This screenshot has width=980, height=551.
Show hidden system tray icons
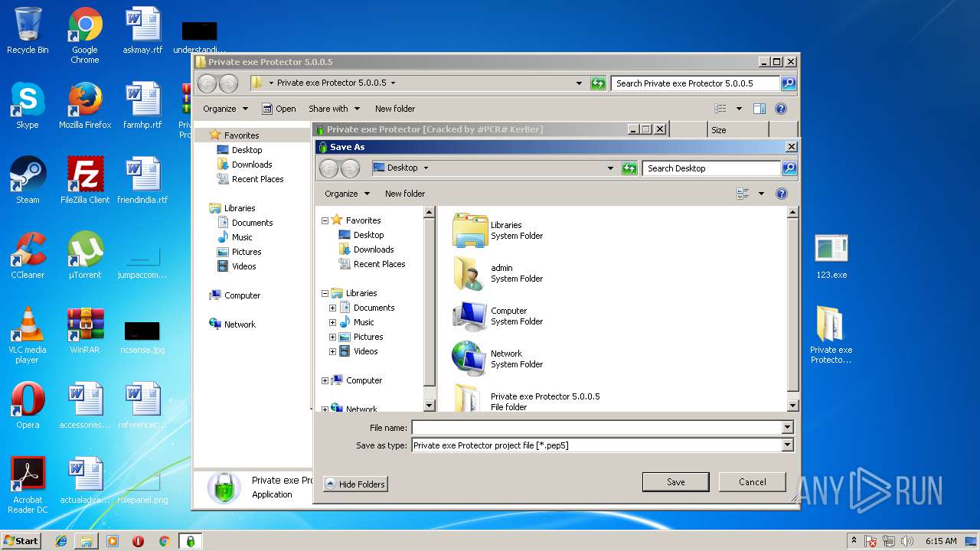pyautogui.click(x=854, y=541)
